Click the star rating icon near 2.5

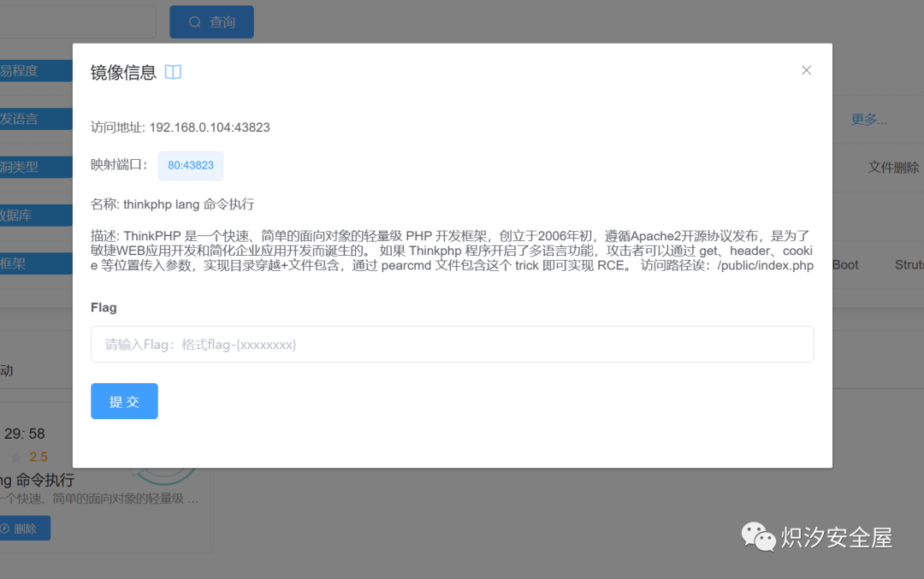coord(16,457)
